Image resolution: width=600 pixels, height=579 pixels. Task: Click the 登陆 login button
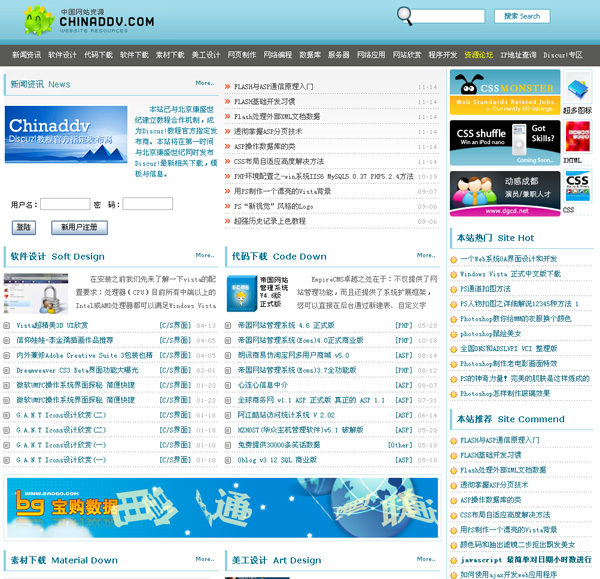point(24,227)
